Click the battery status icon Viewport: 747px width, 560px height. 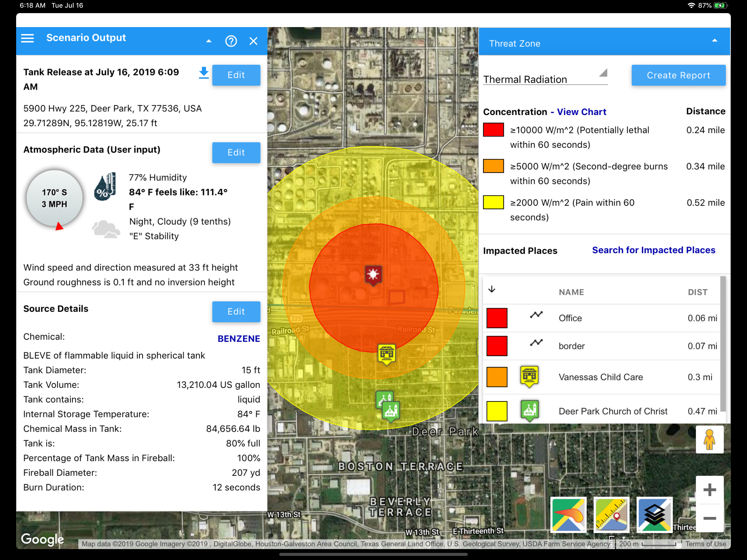pos(721,5)
